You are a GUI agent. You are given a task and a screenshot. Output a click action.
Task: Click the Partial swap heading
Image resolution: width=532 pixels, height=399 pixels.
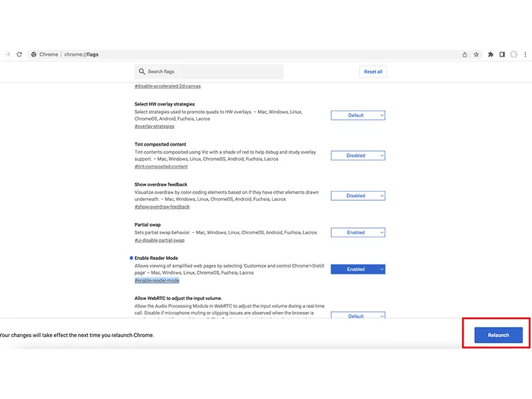coord(148,225)
